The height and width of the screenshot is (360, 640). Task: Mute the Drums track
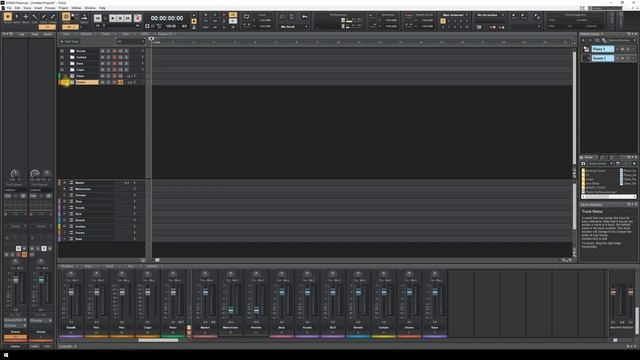point(102,82)
